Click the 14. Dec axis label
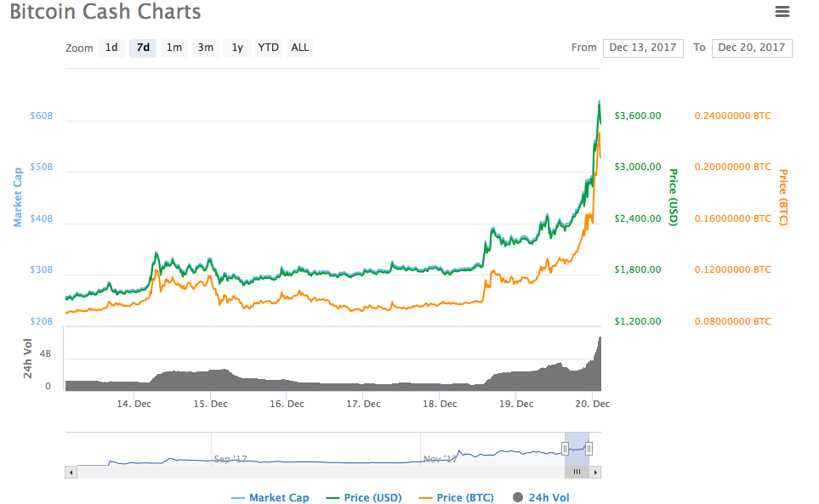This screenshot has height=504, width=819. click(x=134, y=404)
